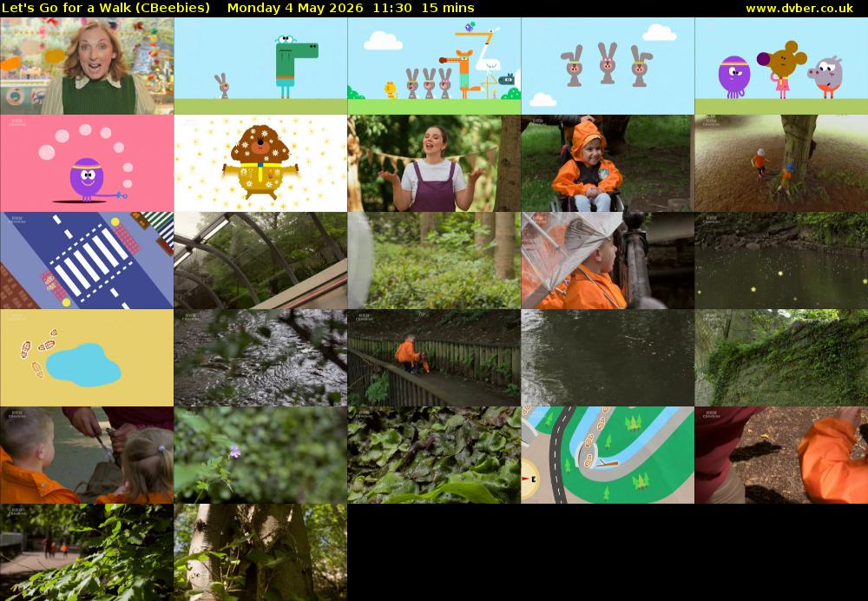868x601 pixels.
Task: Open thumbnail of dark river water surface
Action: [608, 358]
